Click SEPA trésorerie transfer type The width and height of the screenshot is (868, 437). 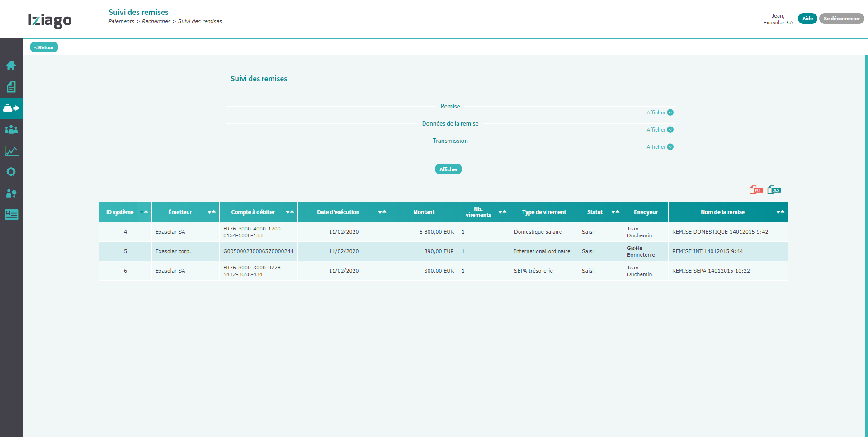[533, 271]
